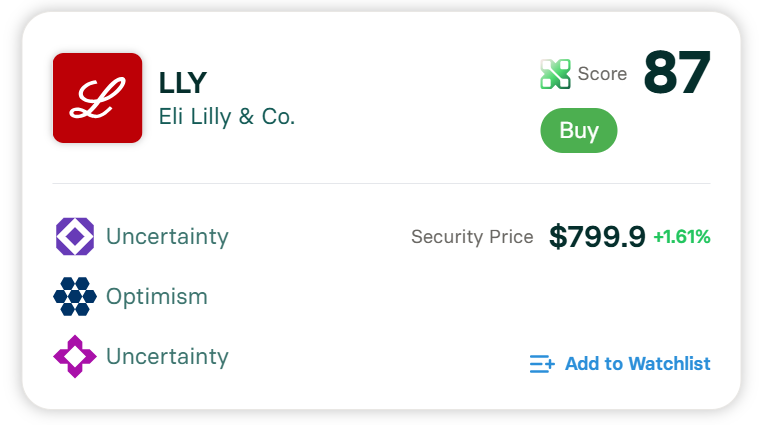Click Uncertainty label beside magenta icon
This screenshot has width=764, height=432.
[x=167, y=357]
